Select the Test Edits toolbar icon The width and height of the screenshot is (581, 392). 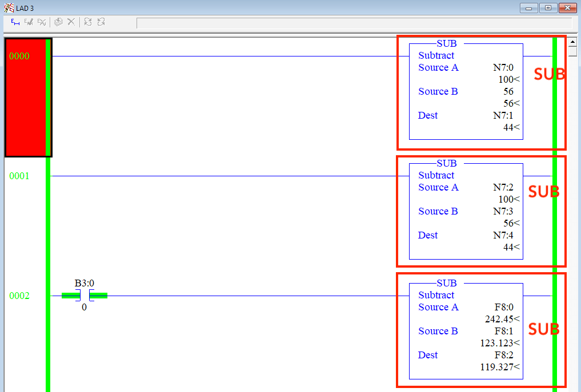87,22
